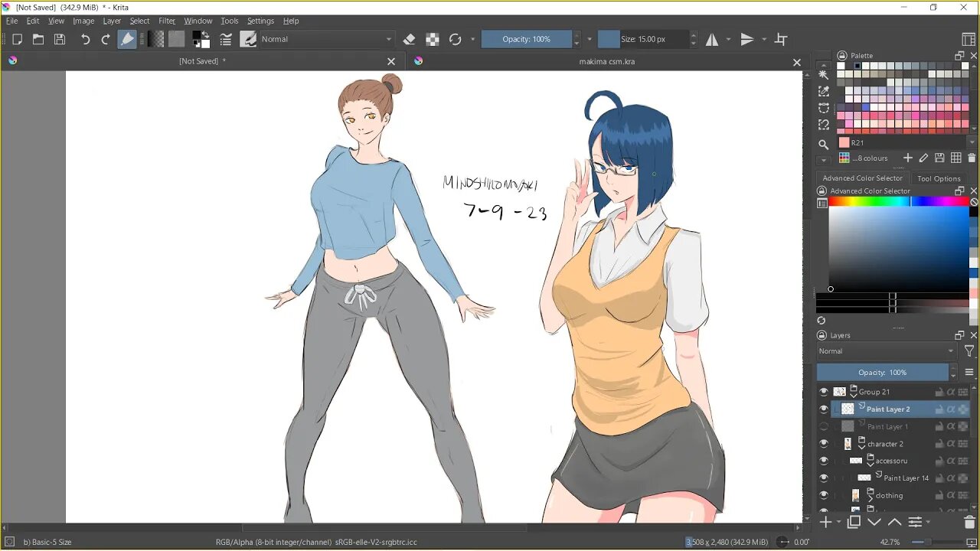
Task: Open the Settings menu
Action: [260, 21]
